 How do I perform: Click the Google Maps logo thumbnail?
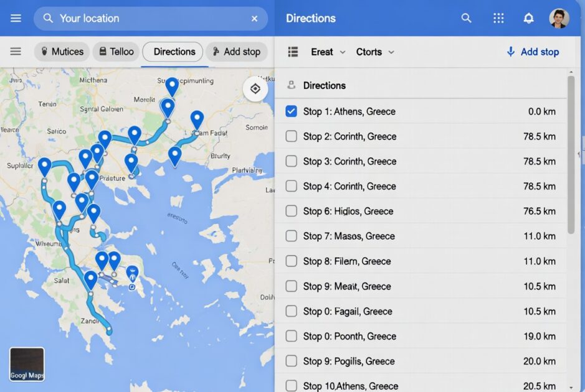[x=27, y=363]
